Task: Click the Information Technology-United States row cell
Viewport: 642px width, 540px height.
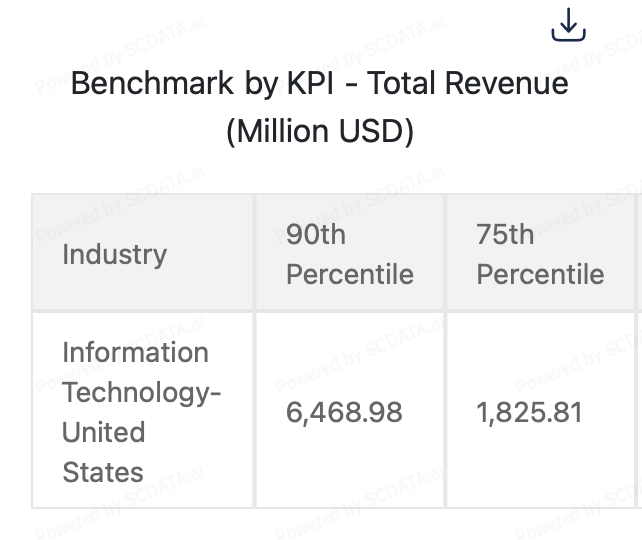Action: [x=140, y=412]
